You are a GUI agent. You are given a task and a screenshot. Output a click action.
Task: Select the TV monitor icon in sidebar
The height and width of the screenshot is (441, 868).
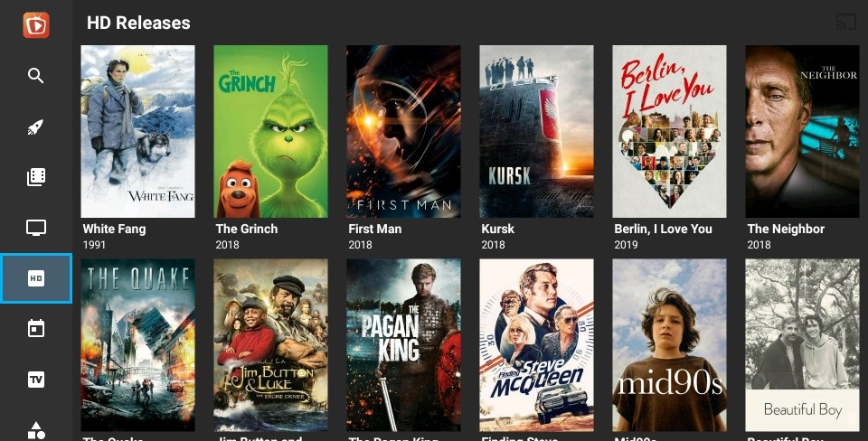click(x=36, y=228)
